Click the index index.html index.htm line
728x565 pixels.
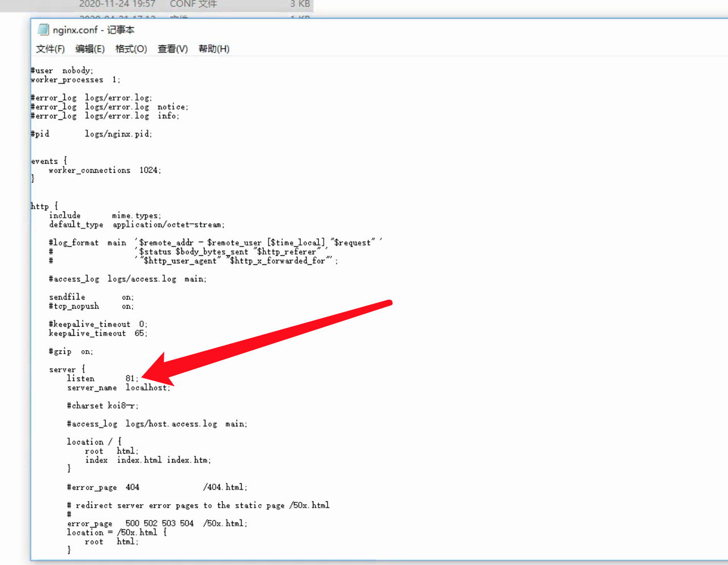click(148, 460)
